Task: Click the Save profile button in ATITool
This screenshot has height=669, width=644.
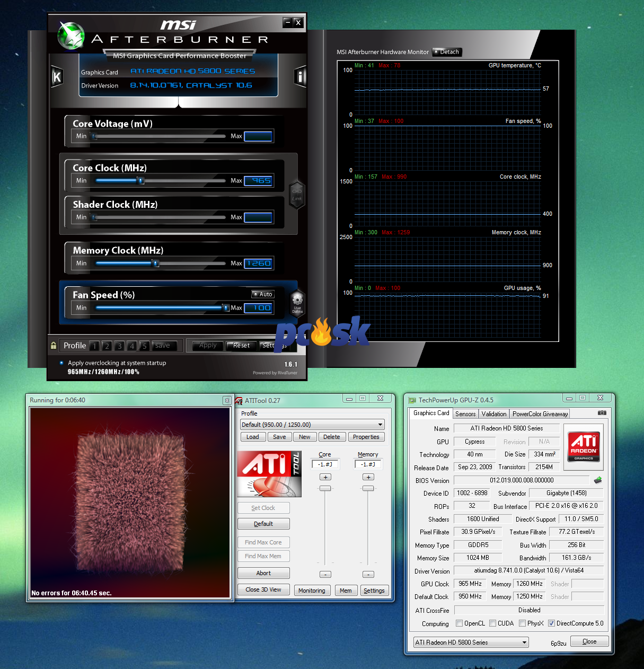Action: tap(279, 437)
